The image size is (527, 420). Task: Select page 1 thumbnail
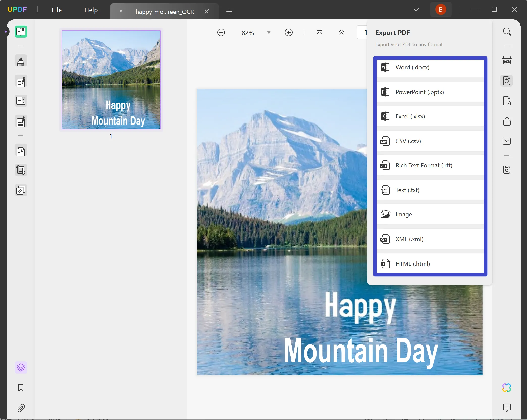(x=111, y=80)
